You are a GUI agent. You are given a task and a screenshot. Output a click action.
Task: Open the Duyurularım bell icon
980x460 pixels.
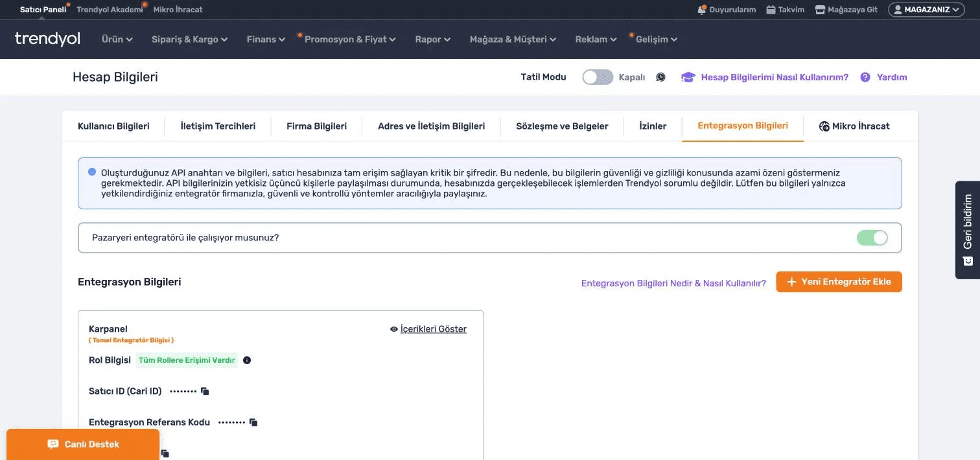(701, 10)
